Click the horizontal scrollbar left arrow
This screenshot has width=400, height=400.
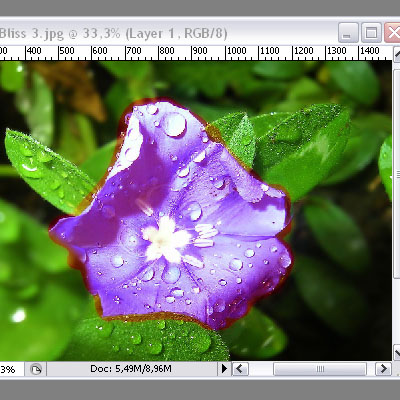241,369
